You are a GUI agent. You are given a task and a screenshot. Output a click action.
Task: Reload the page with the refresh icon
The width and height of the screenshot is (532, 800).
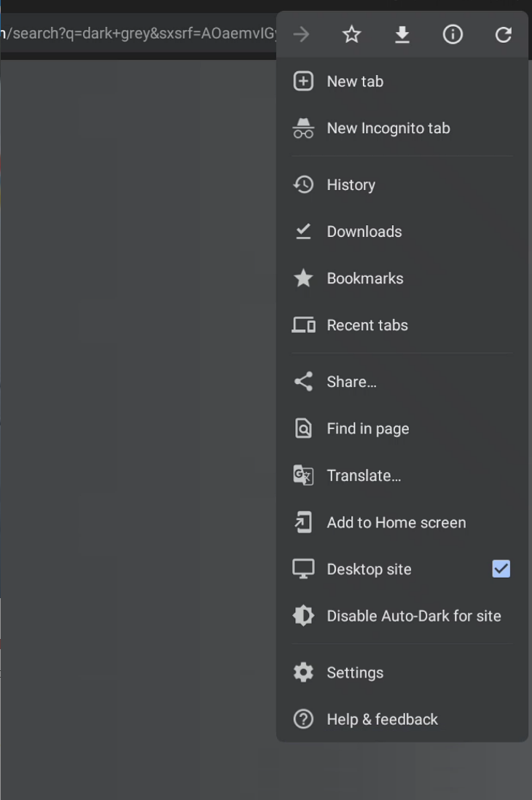coord(503,34)
